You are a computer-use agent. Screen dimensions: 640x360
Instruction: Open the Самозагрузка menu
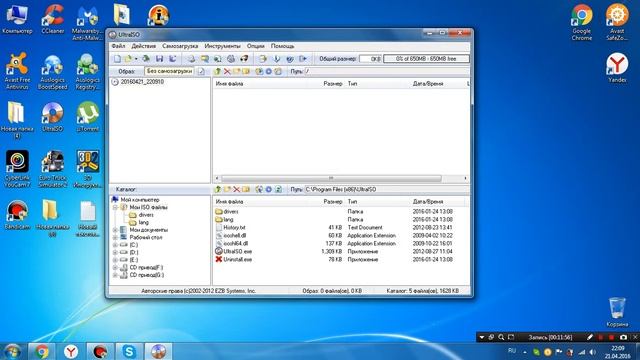click(x=180, y=46)
